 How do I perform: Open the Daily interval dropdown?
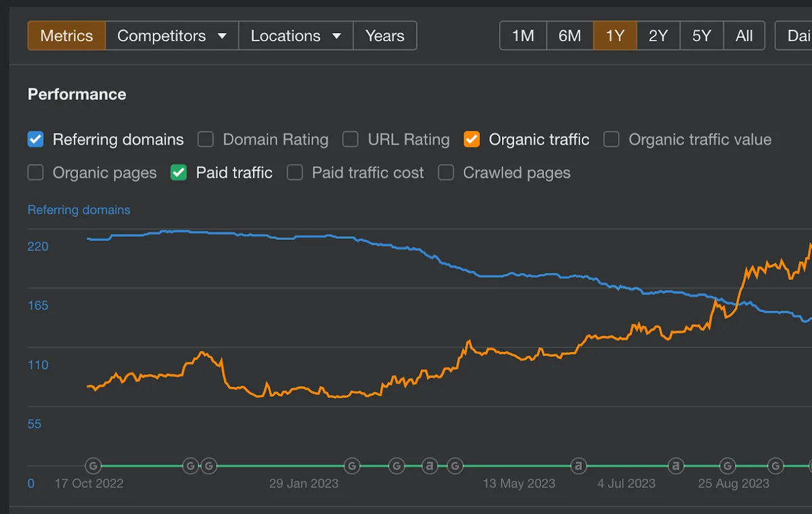tap(794, 36)
